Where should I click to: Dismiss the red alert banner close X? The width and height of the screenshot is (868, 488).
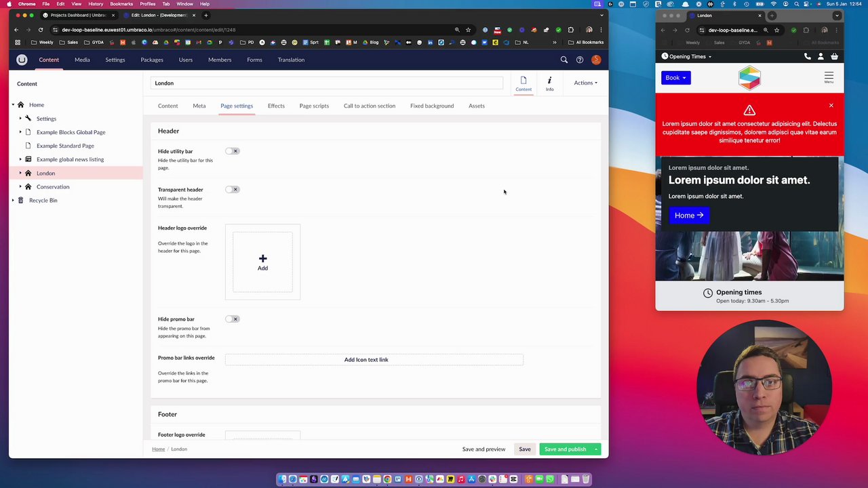[831, 106]
